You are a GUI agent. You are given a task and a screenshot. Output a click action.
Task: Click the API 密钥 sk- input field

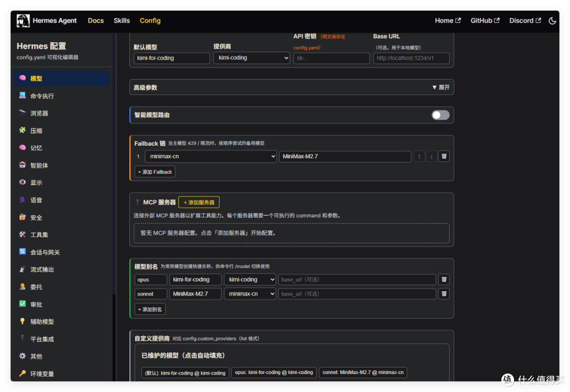(331, 58)
